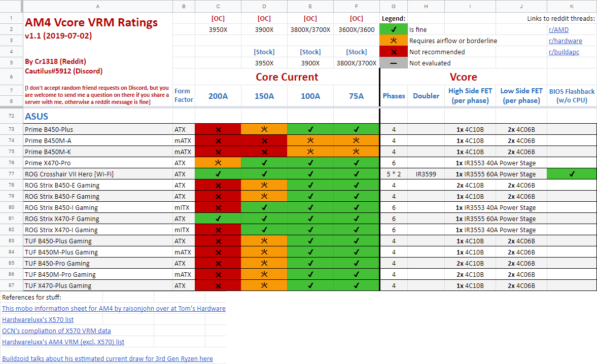Screen dimensions: 597x364
Task: Click the 'BIOS Flashback (w/o CPU)' heading
Action: 572,96
